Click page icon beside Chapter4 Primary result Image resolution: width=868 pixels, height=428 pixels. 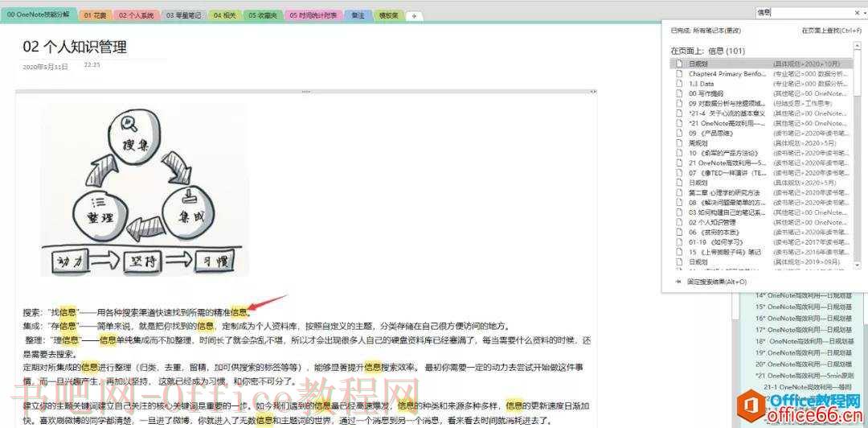click(678, 74)
